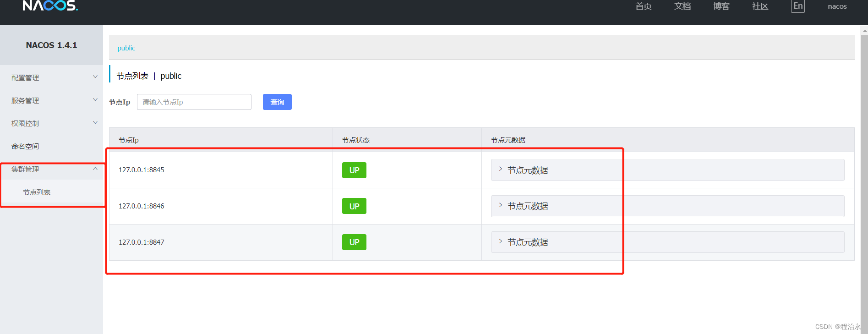
Task: Switch language with the En button
Action: [798, 6]
